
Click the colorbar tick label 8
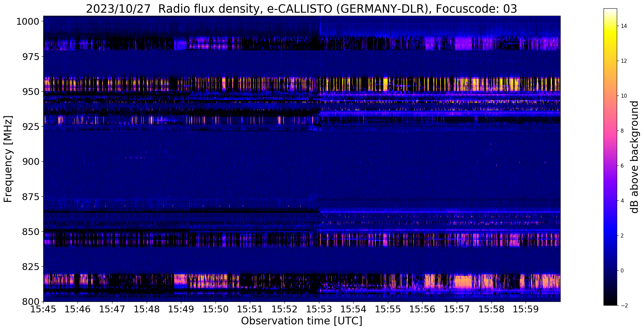pyautogui.click(x=622, y=131)
